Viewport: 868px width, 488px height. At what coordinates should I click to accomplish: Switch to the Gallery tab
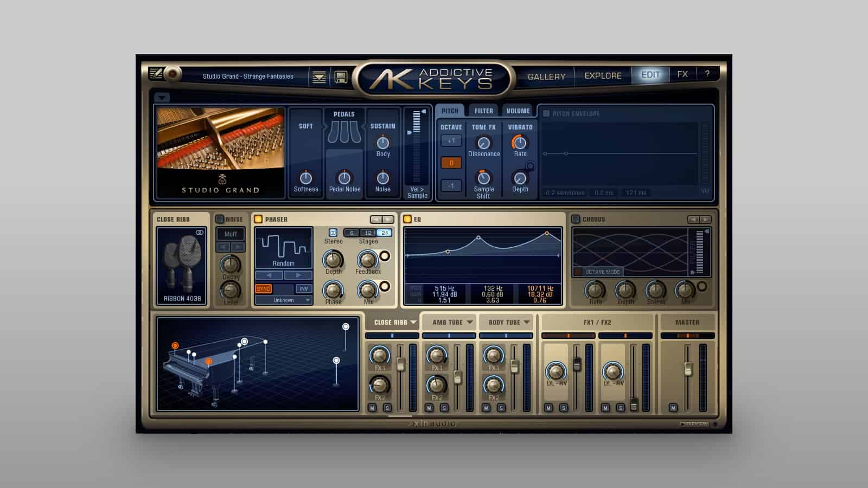pyautogui.click(x=546, y=76)
